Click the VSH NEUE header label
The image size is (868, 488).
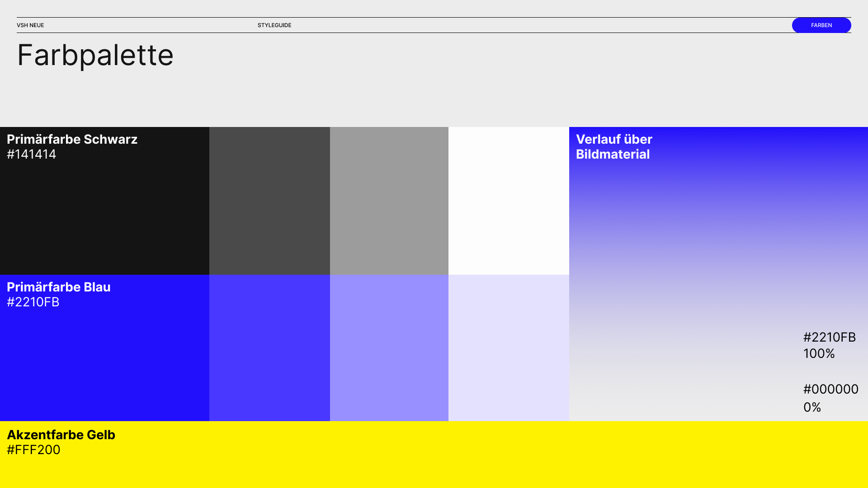(x=30, y=25)
